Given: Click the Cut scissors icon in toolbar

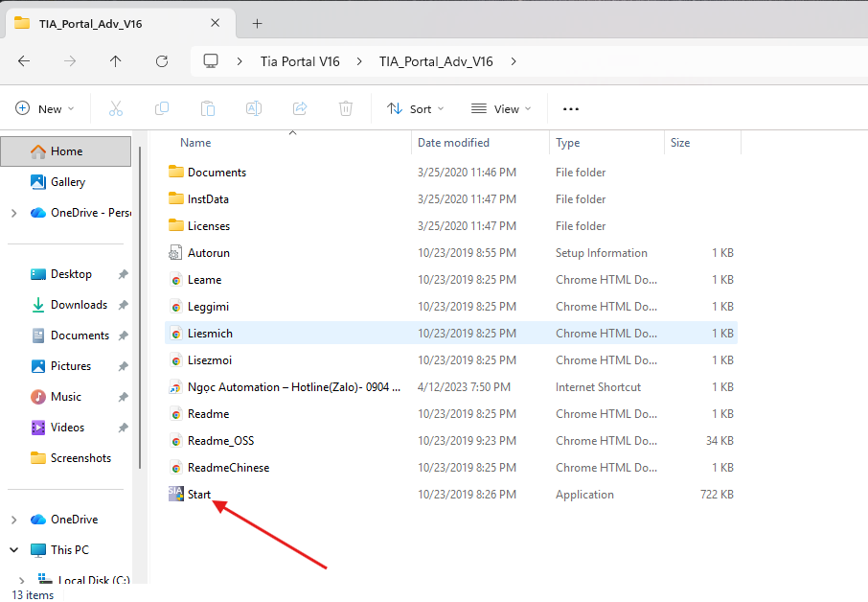Looking at the screenshot, I should pyautogui.click(x=116, y=109).
